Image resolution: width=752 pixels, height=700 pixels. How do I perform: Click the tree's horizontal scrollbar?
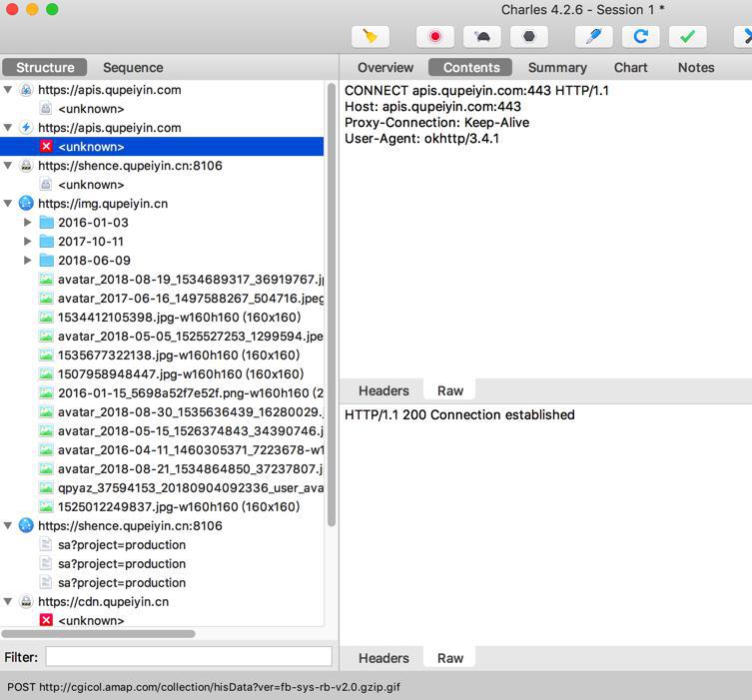(x=98, y=634)
